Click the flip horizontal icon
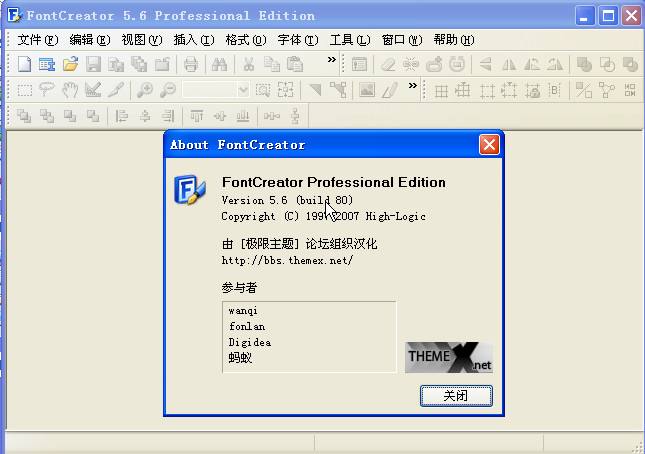The height and width of the screenshot is (454, 645). 509,64
